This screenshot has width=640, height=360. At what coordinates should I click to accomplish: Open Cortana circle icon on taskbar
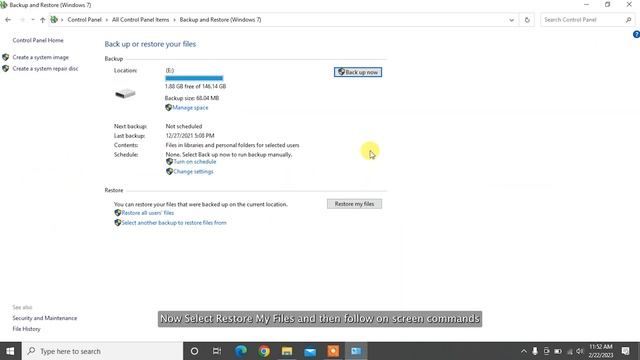coord(194,351)
